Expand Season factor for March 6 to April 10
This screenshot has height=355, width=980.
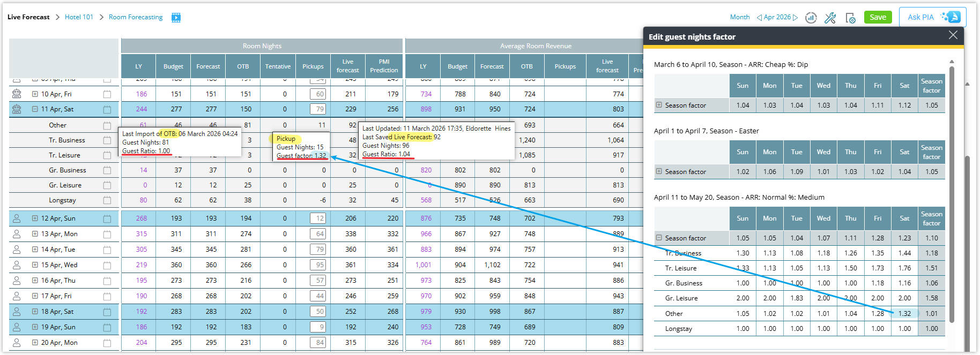pos(659,105)
